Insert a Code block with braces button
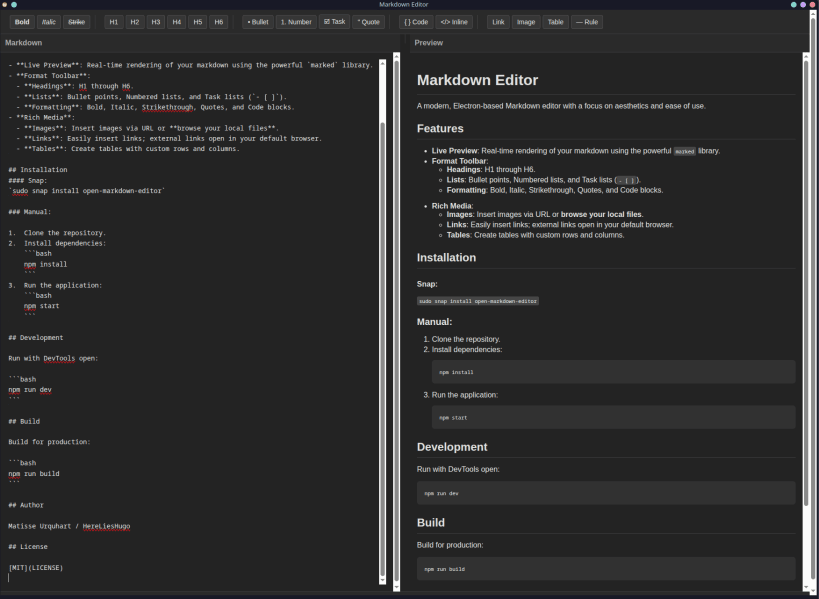This screenshot has height=599, width=819. point(416,22)
